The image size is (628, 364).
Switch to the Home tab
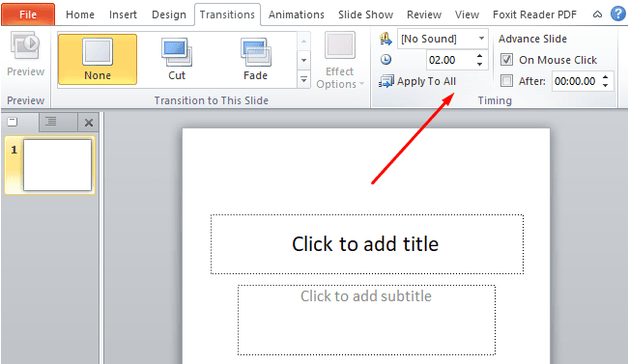(x=80, y=14)
